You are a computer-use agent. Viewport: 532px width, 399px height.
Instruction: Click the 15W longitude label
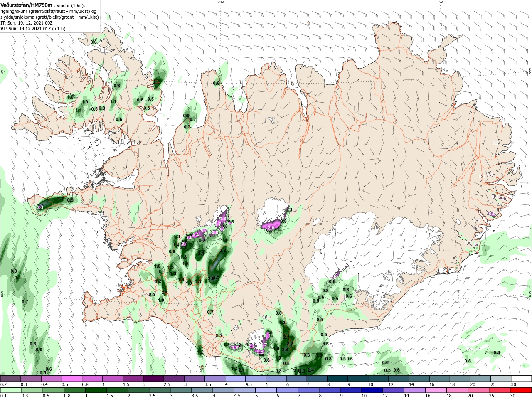440,2
